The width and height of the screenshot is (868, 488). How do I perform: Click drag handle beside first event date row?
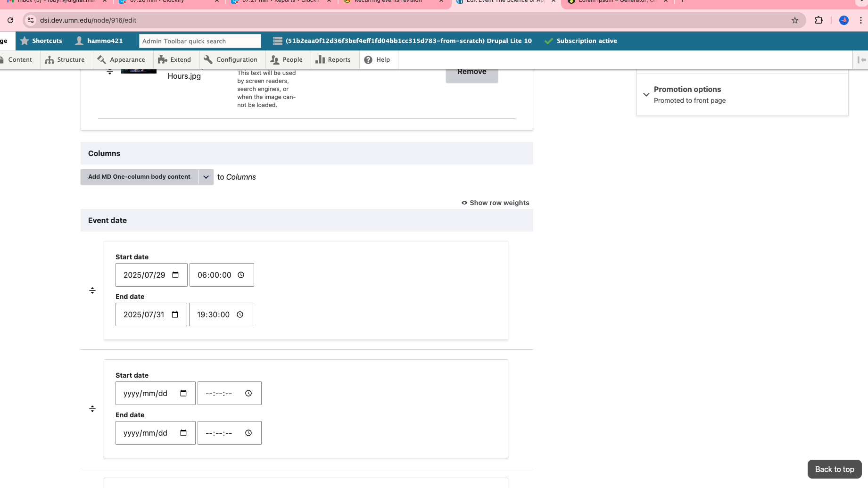(x=92, y=290)
